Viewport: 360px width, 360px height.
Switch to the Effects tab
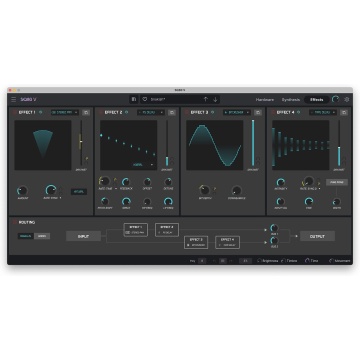pyautogui.click(x=316, y=99)
